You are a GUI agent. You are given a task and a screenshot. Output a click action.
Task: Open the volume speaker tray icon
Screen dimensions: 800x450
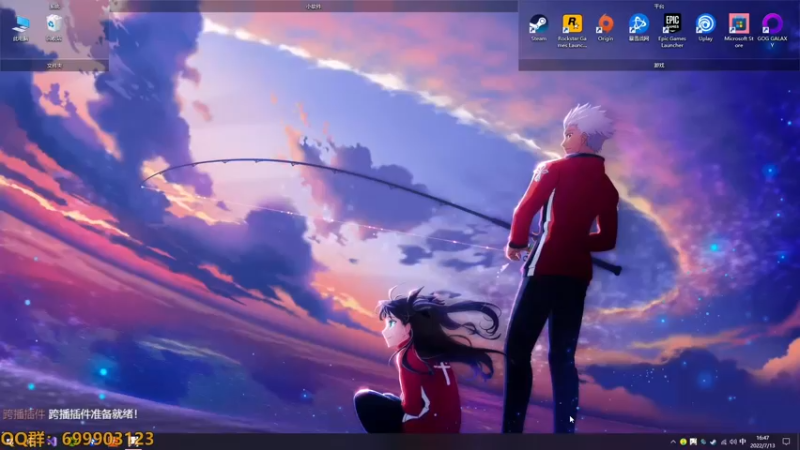(733, 442)
